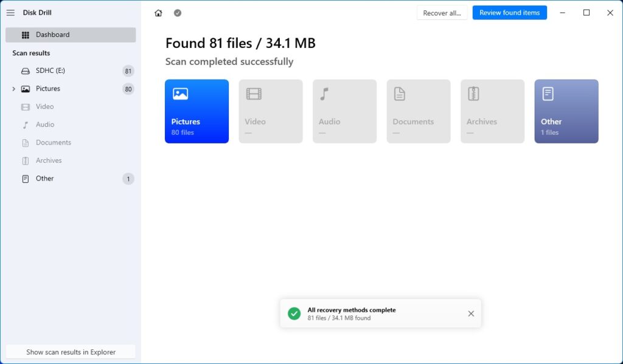The width and height of the screenshot is (623, 364).
Task: Click the Dashboard grid icon
Action: (25, 35)
